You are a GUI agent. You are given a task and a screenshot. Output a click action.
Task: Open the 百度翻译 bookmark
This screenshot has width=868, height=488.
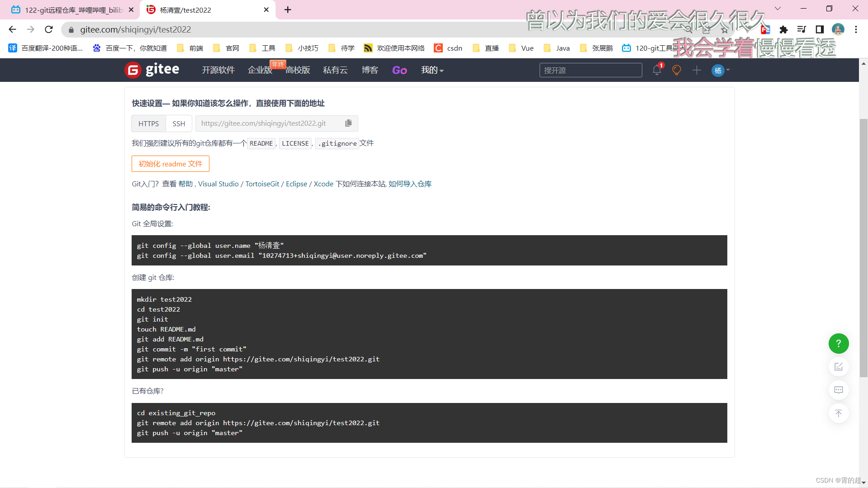46,48
